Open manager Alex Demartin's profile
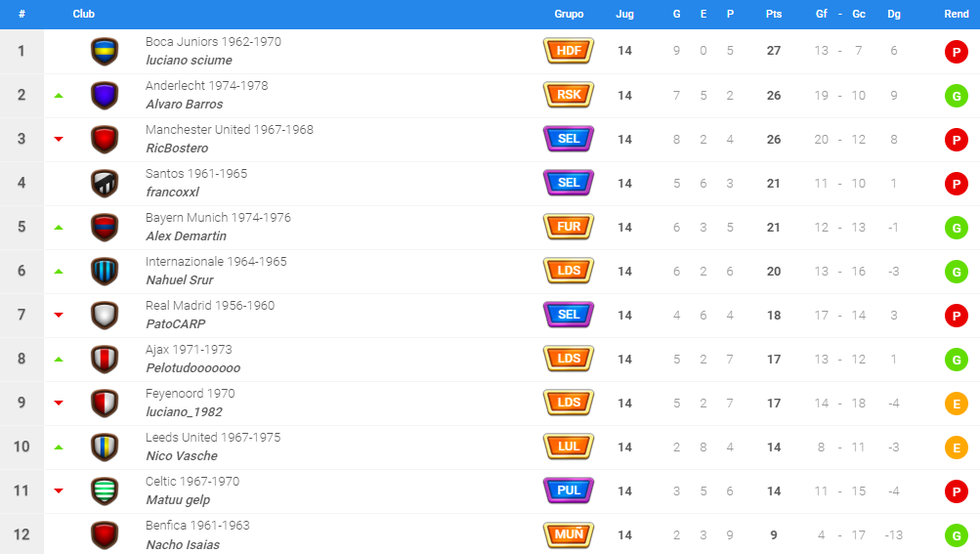Viewport: 980px width, 554px height. coord(187,236)
